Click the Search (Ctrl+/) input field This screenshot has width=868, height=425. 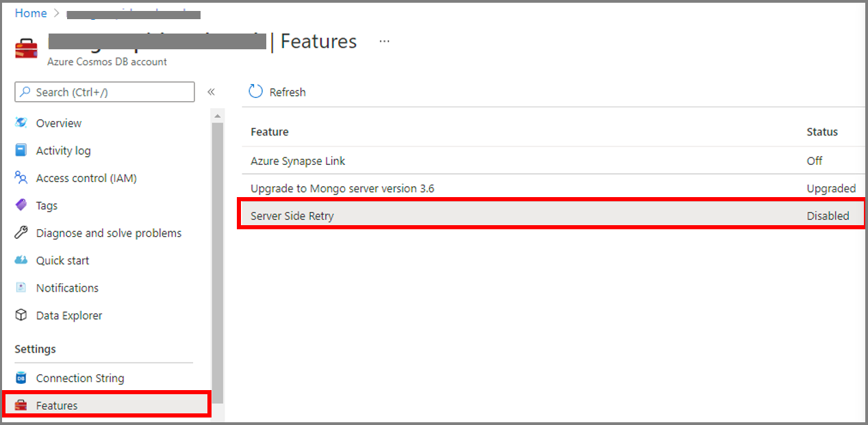point(105,92)
